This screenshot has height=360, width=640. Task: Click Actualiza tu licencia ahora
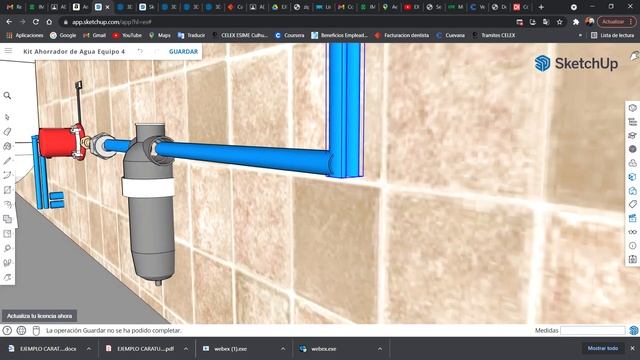tap(39, 316)
